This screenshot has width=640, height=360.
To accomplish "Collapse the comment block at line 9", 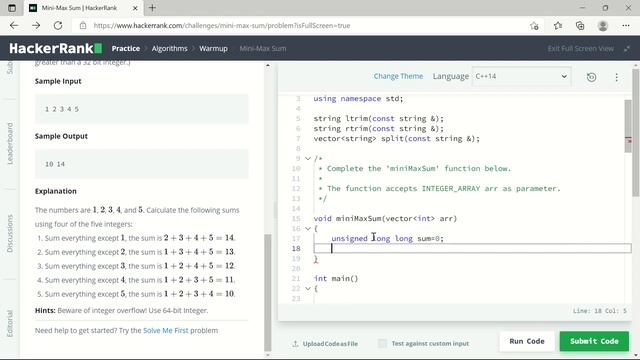I will (x=308, y=158).
